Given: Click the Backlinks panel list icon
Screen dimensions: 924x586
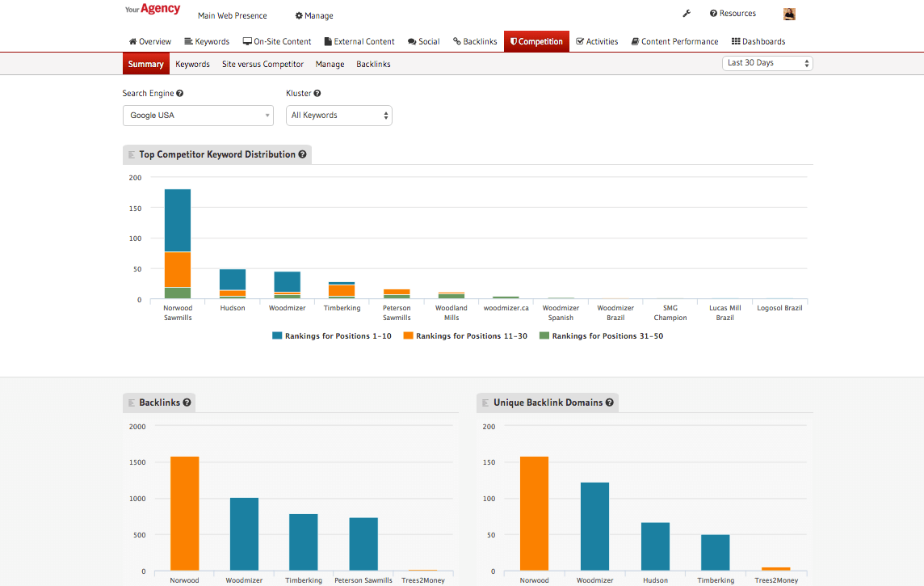Looking at the screenshot, I should 132,403.
